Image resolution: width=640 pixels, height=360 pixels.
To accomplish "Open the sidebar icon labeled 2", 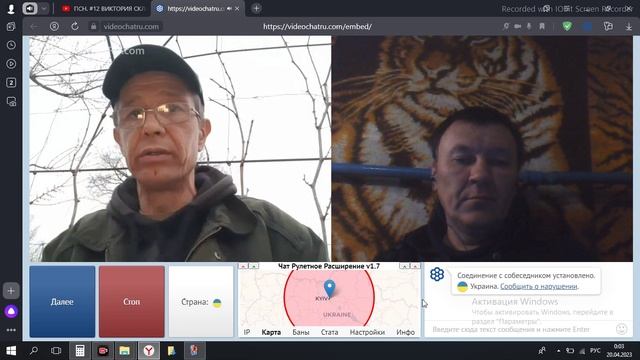I will (11, 82).
